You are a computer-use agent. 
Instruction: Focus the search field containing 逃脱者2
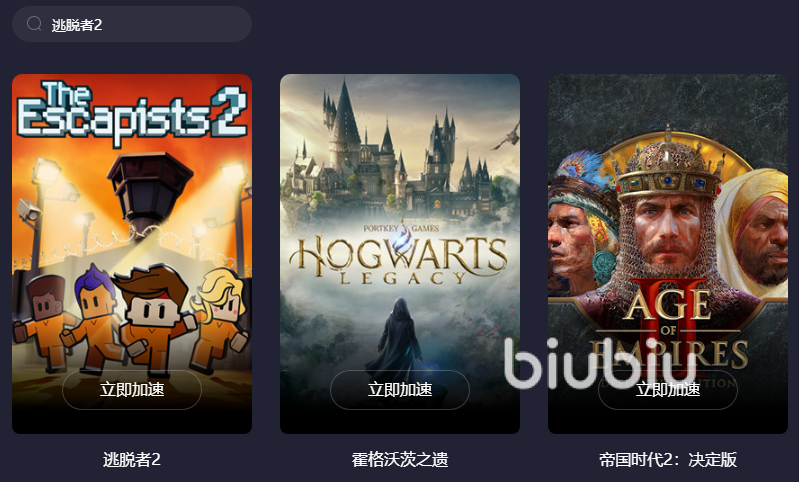132,24
